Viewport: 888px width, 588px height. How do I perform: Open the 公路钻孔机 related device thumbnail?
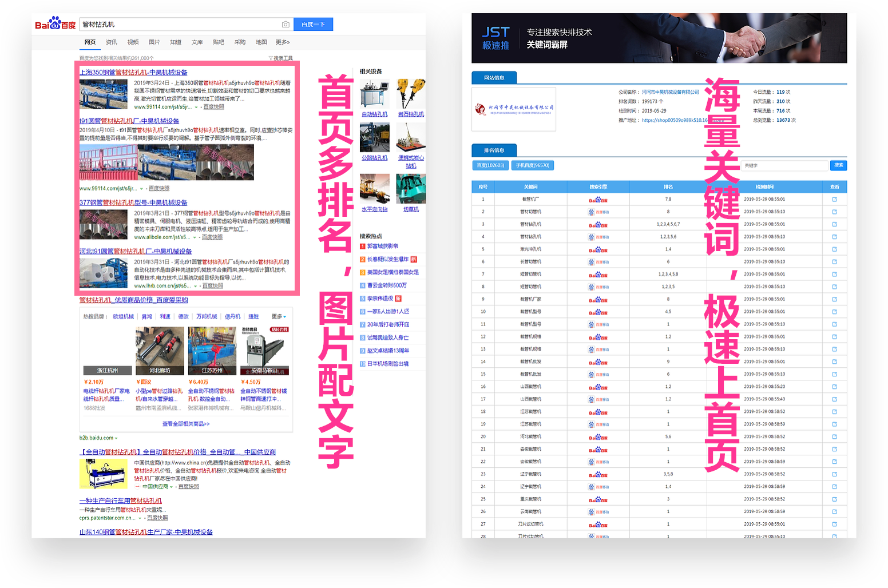[375, 137]
